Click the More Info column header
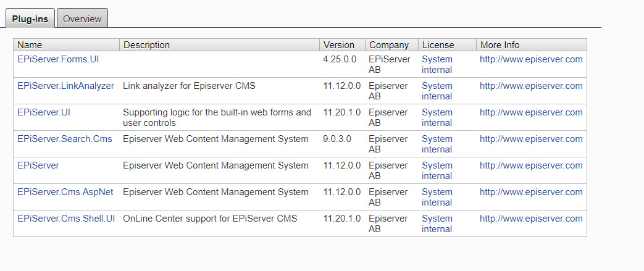The height and width of the screenshot is (271, 644). (500, 45)
